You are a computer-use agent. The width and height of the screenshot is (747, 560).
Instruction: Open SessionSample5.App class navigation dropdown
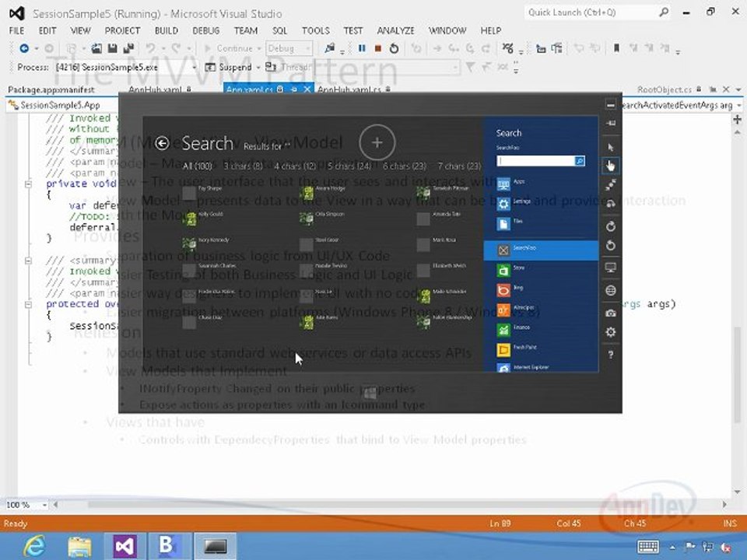coord(62,105)
